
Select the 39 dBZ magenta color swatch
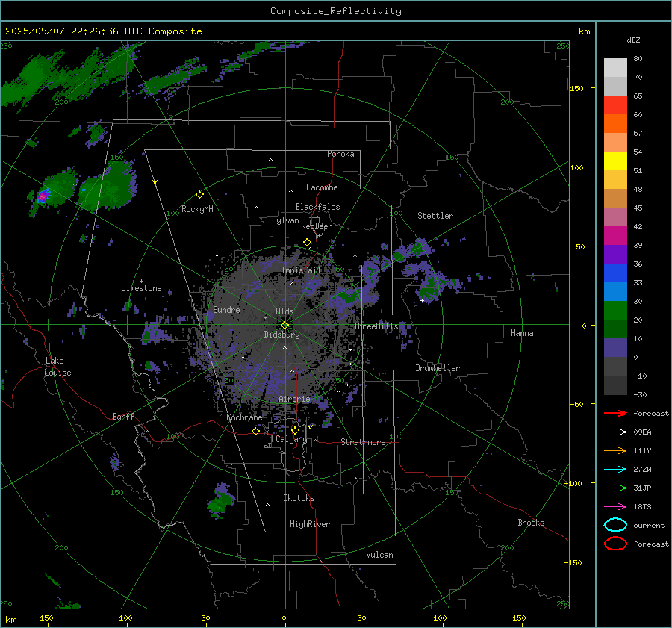coord(615,236)
